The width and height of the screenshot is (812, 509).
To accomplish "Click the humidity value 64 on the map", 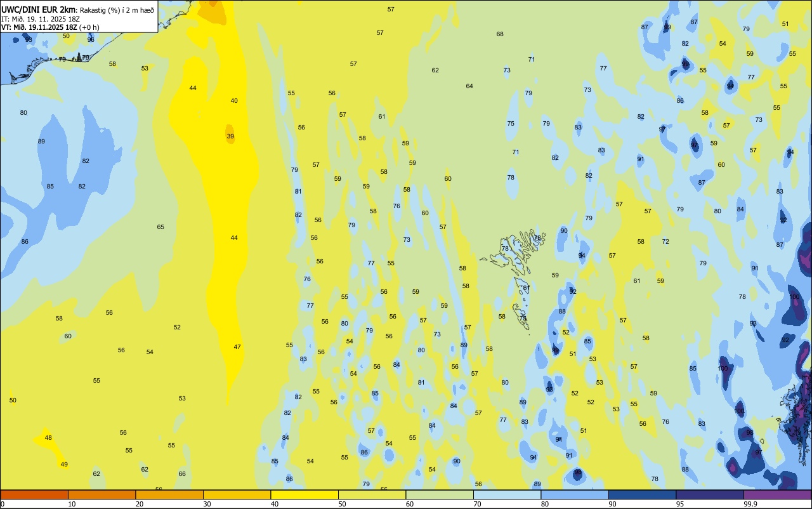I will pyautogui.click(x=469, y=86).
